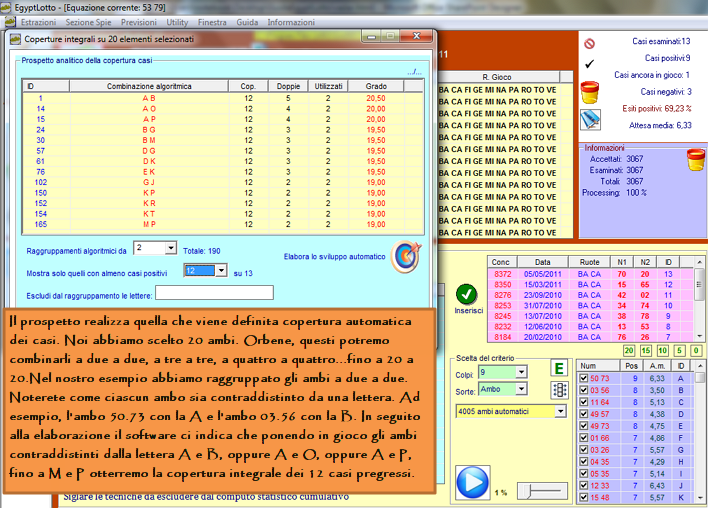
Task: Open the Sorte dropdown showing Ambo
Action: click(x=521, y=389)
